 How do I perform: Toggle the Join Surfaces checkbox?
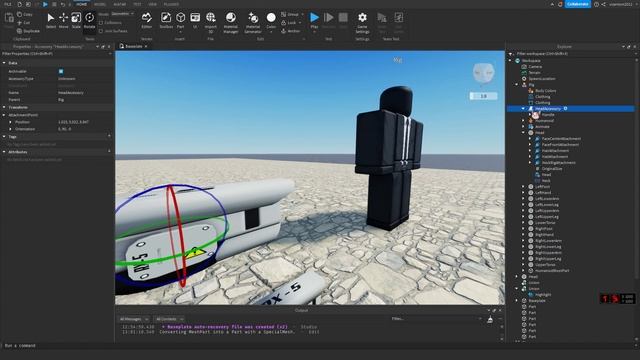click(101, 31)
